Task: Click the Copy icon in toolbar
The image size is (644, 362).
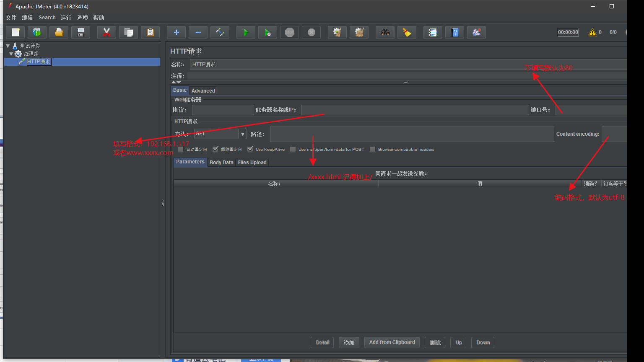Action: pyautogui.click(x=129, y=32)
